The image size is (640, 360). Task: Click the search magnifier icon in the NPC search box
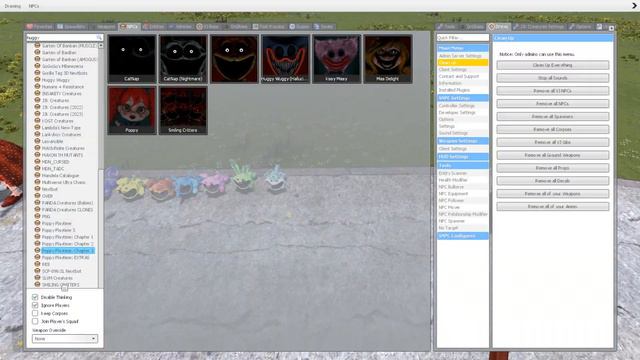point(99,38)
